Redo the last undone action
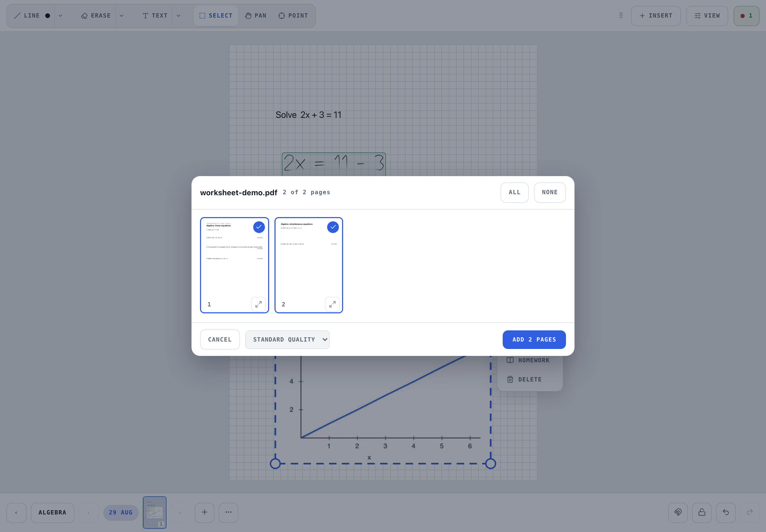Screen dimensions: 766x532 [750, 513]
